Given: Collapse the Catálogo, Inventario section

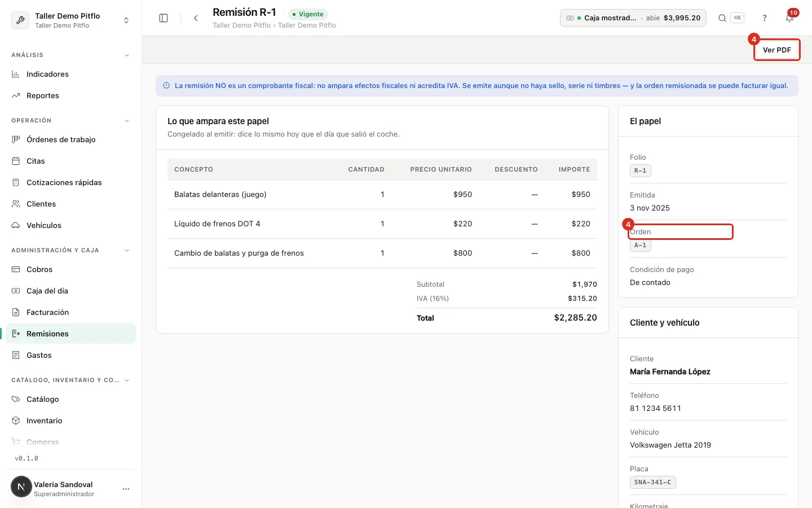Looking at the screenshot, I should (x=127, y=380).
